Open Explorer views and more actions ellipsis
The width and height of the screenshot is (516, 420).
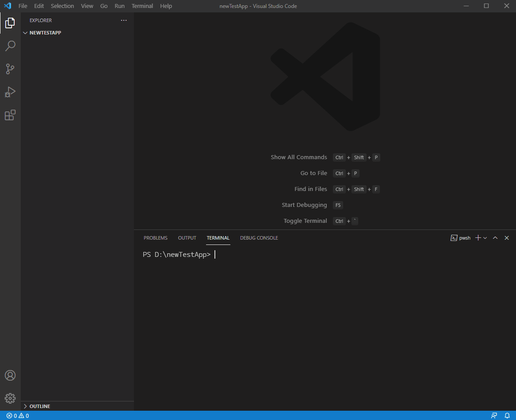[124, 20]
